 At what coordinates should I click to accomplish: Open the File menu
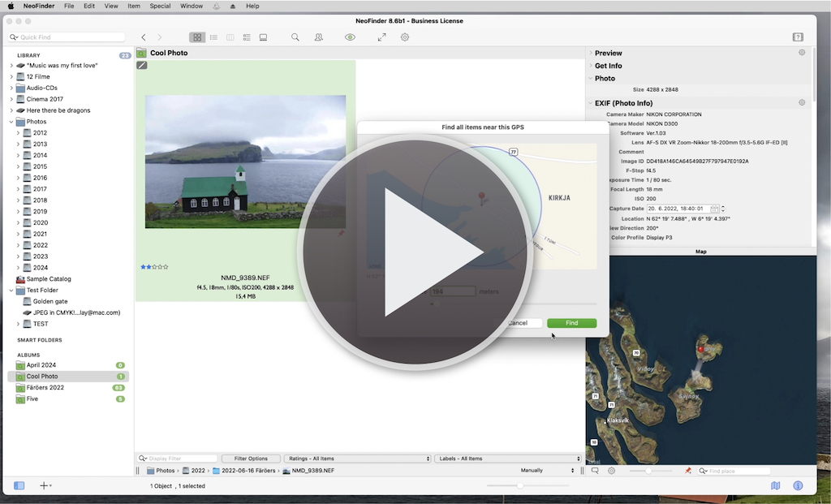pos(69,6)
